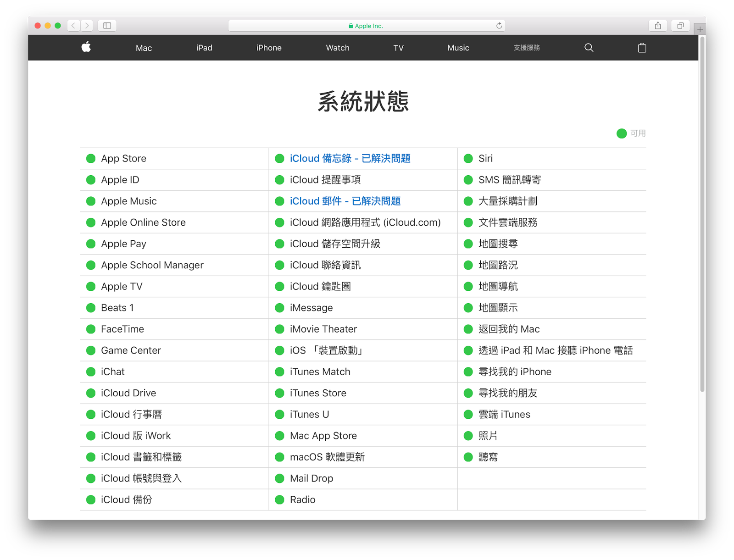Click iTunes U entry
Screen dimensions: 734x560
309,415
